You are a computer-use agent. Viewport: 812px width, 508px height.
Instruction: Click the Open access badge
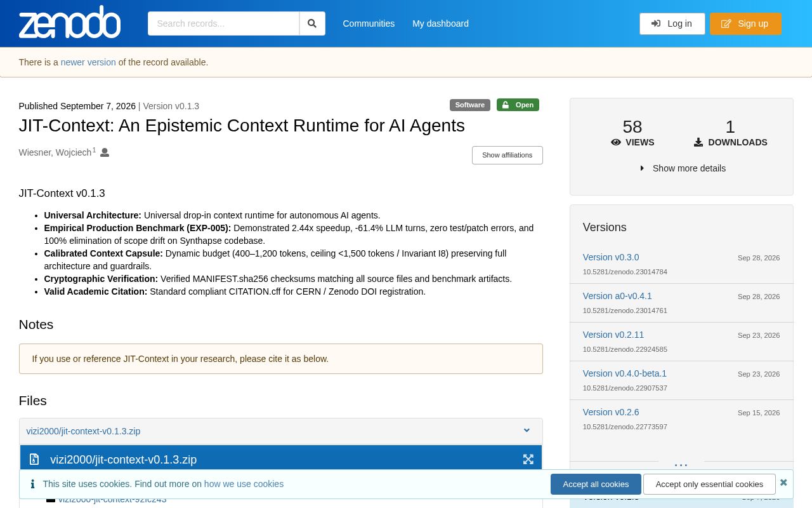[x=518, y=105]
